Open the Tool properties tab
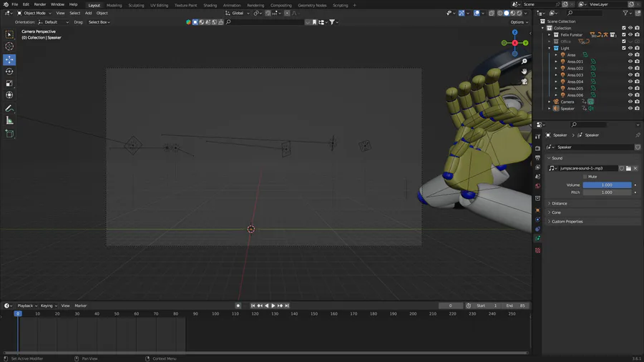The width and height of the screenshot is (644, 362). click(537, 136)
